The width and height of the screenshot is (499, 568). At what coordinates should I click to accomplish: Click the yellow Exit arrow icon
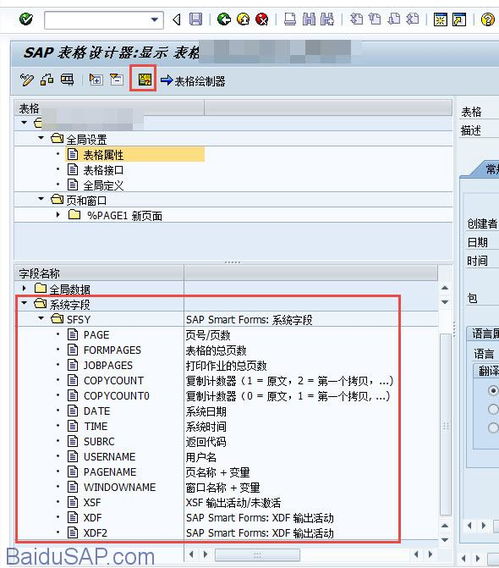pos(243,19)
